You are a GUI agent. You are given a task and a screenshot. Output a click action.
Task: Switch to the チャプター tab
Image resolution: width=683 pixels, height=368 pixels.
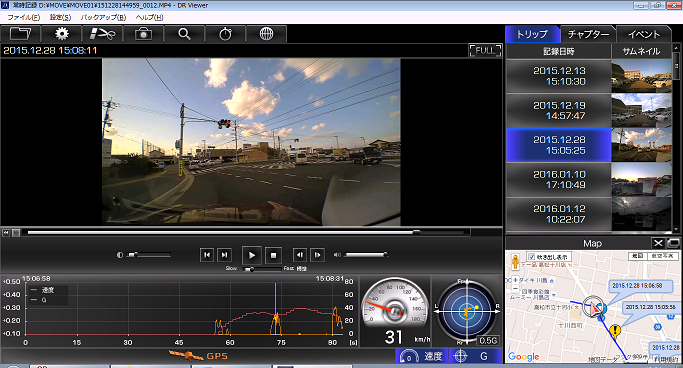pos(588,34)
